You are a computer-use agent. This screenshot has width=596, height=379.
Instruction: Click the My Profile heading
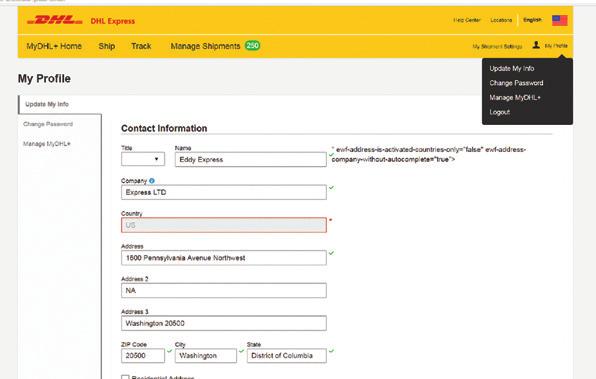(44, 79)
